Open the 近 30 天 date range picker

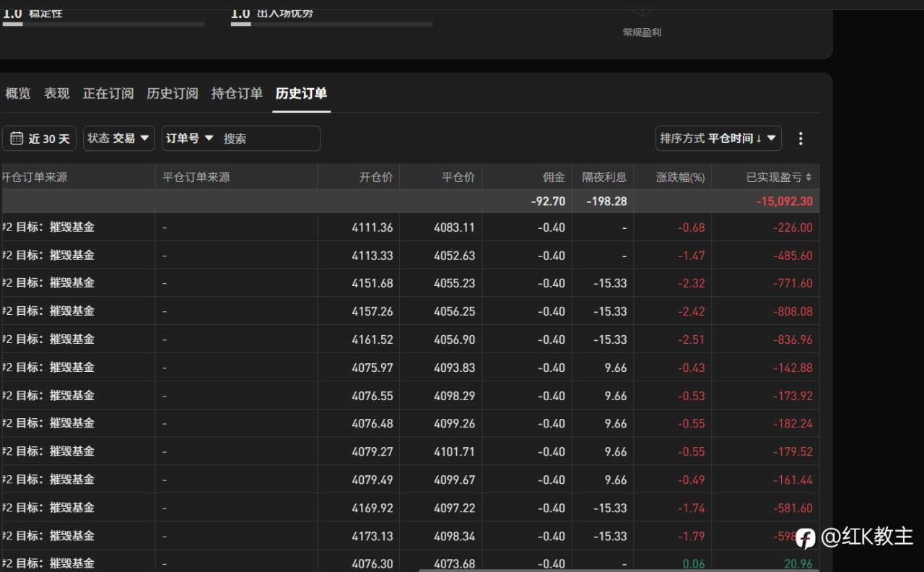click(40, 138)
